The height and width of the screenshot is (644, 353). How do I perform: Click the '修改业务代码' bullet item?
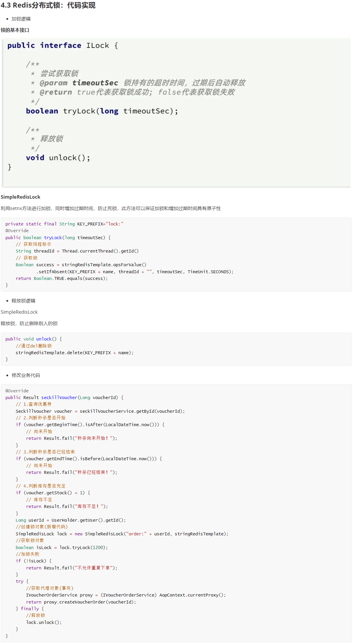(26, 375)
